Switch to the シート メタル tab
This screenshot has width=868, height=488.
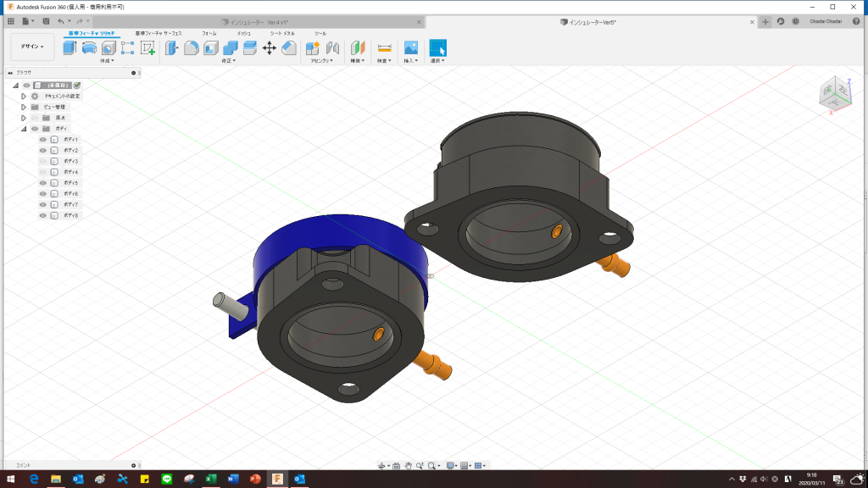click(282, 33)
